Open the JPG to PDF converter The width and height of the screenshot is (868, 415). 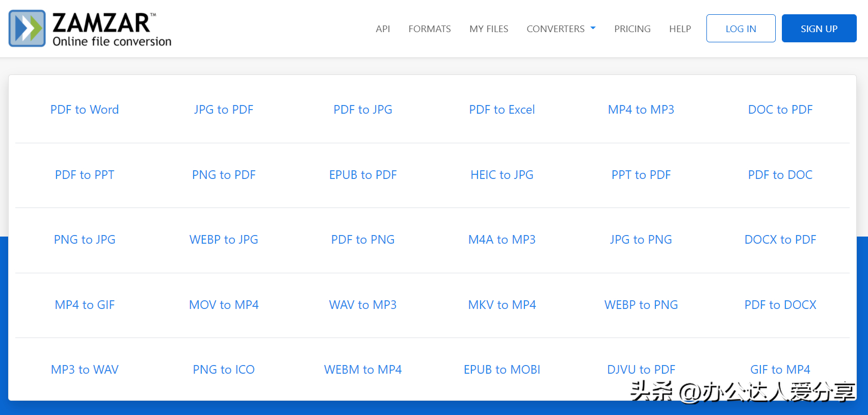[x=224, y=110]
